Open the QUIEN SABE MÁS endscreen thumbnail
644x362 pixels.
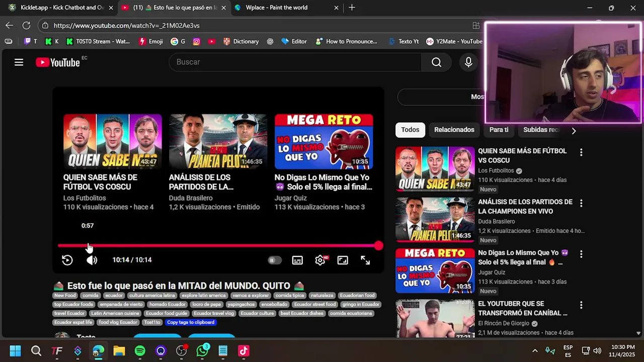click(x=113, y=141)
